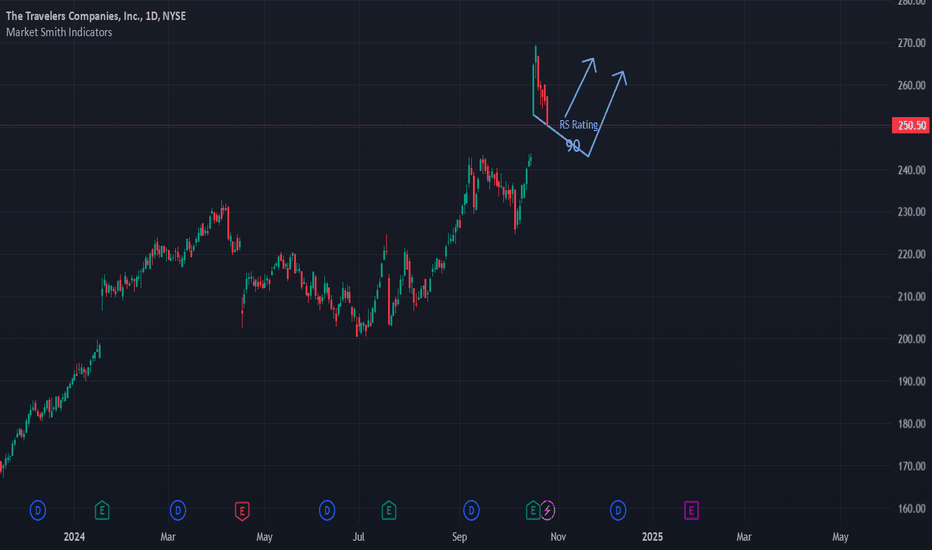Click the pink lightning bolt event icon
This screenshot has height=550, width=932.
pos(547,510)
